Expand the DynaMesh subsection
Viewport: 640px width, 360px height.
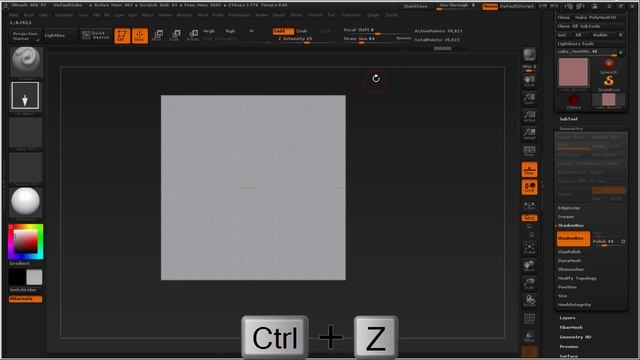[569, 261]
